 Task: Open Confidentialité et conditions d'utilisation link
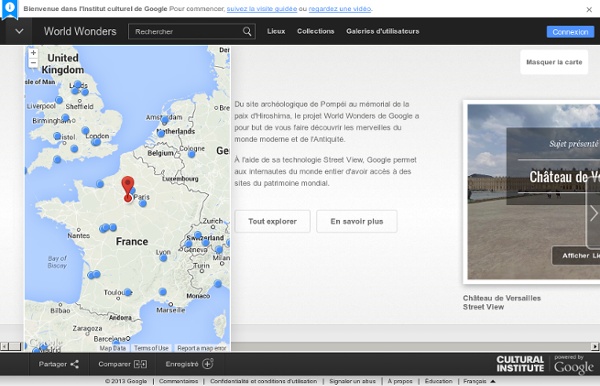(x=263, y=381)
